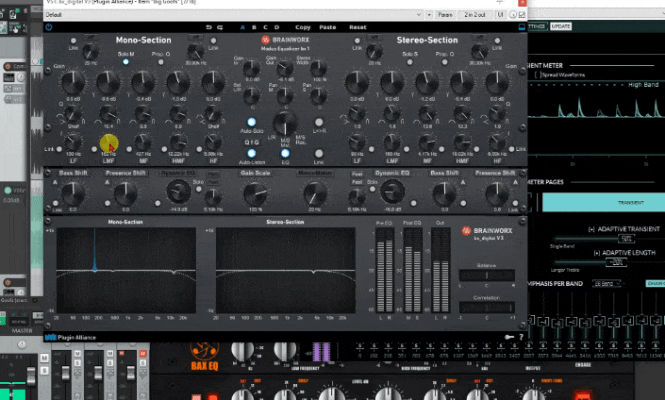
Task: Click the Reset button in plugin toolbar
Action: click(357, 27)
